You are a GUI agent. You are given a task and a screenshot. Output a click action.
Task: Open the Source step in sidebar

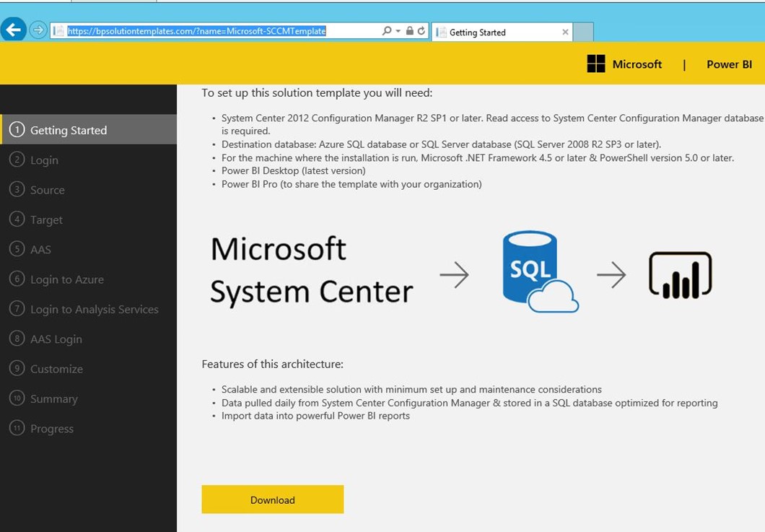click(88, 190)
